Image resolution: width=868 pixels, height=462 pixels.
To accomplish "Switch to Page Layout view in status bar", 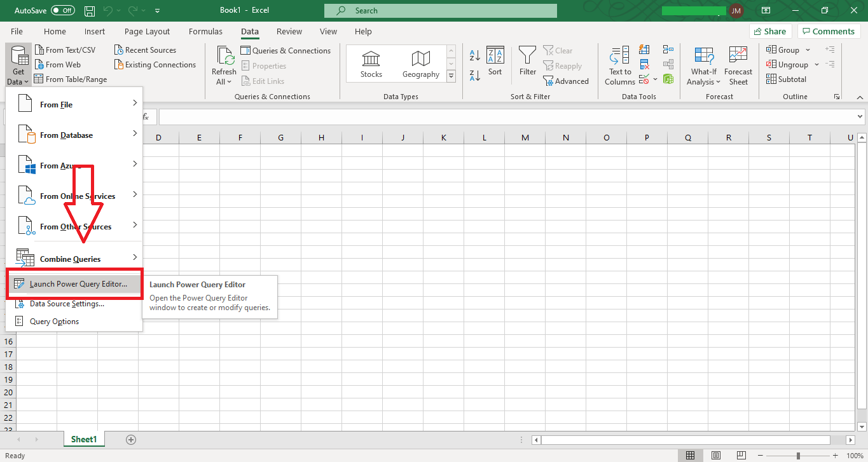I will pos(716,456).
